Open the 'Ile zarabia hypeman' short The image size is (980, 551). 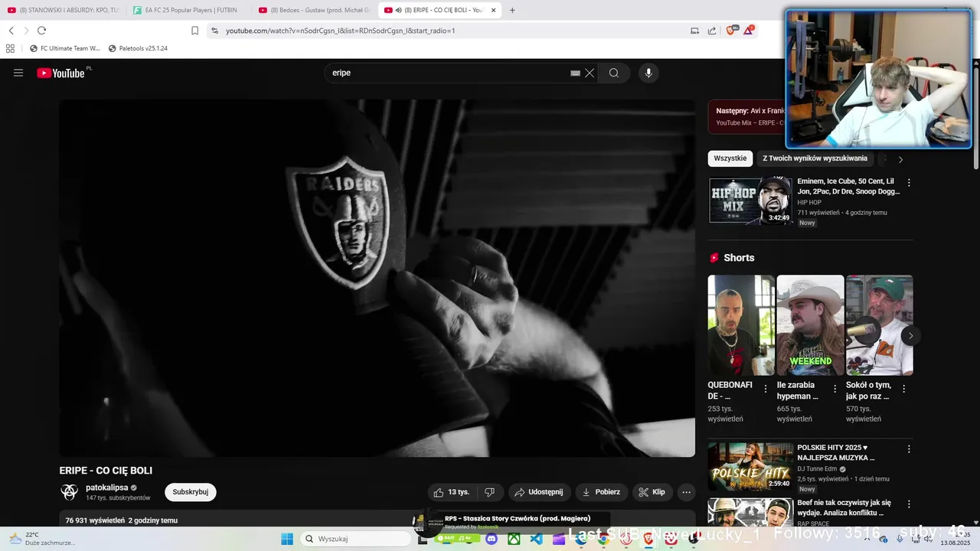(810, 325)
